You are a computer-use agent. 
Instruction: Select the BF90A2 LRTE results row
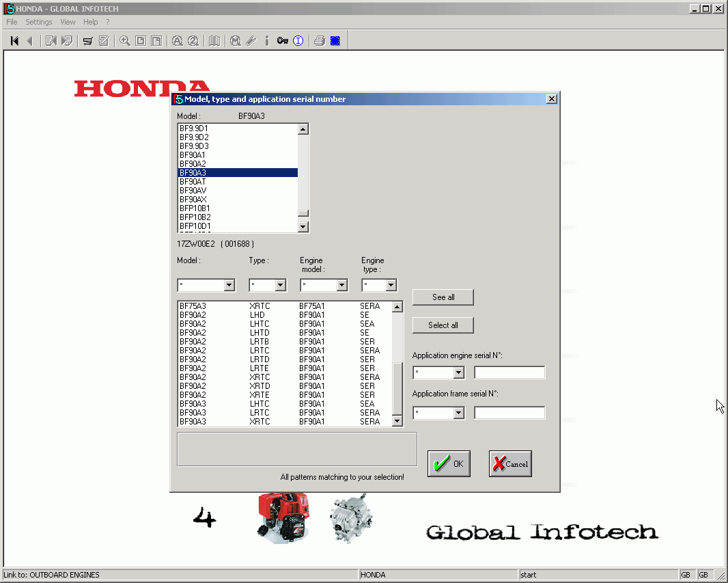pyautogui.click(x=285, y=368)
